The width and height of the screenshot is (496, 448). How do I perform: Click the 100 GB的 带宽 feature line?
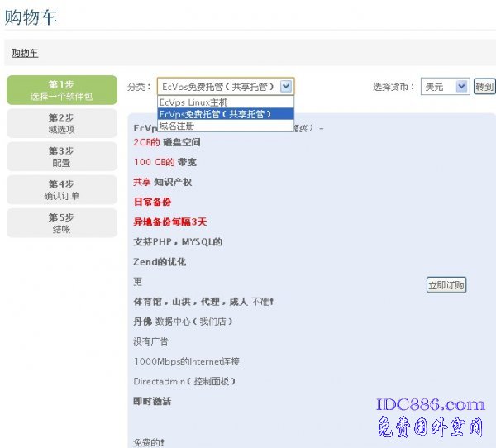(x=165, y=162)
